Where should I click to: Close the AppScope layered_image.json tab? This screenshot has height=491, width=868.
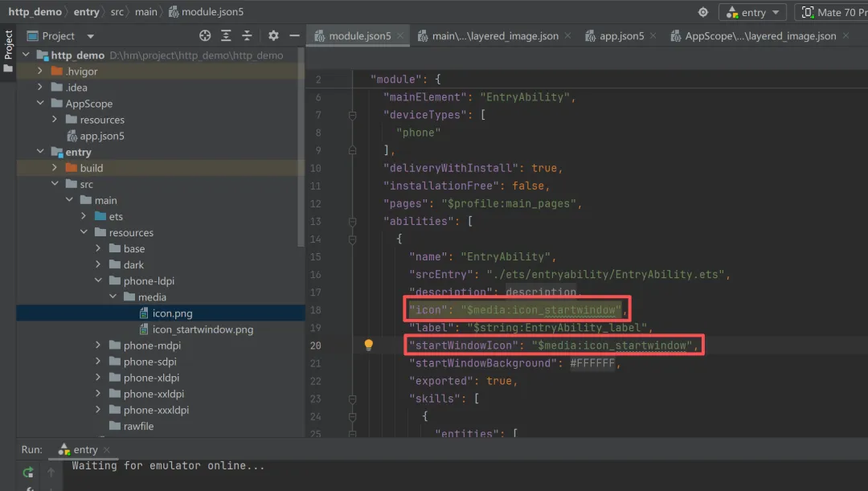pyautogui.click(x=845, y=36)
